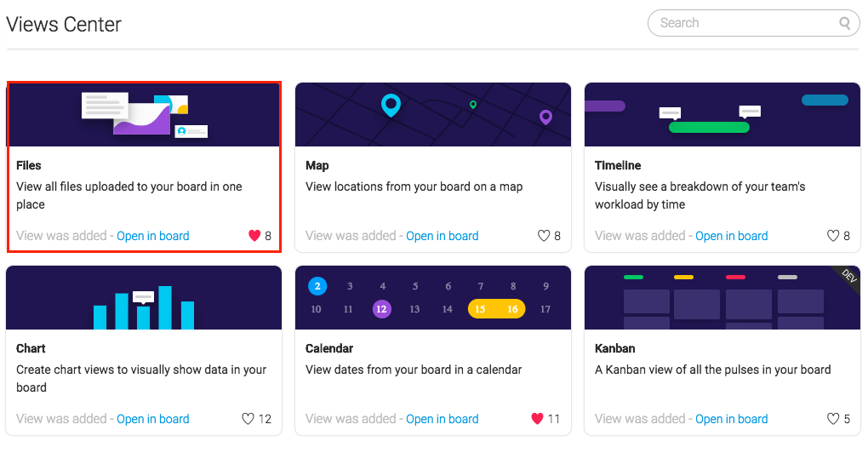Like the Timeline view heart icon
868x453 pixels.
[x=833, y=236]
